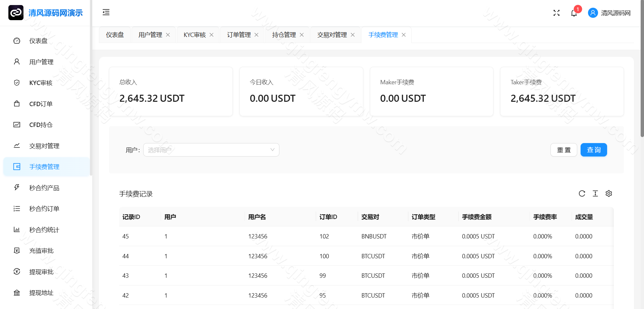Open the 选择用户 user dropdown
Screen dimensions: 644x309
pyautogui.click(x=211, y=150)
